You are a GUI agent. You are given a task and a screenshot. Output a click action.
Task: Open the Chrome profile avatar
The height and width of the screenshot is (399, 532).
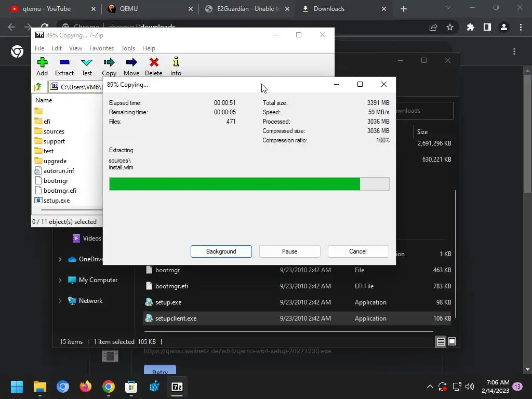coord(504,27)
